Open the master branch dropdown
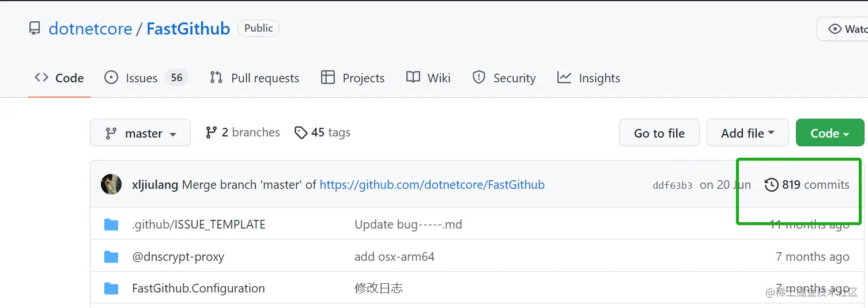The image size is (868, 308). tap(140, 132)
